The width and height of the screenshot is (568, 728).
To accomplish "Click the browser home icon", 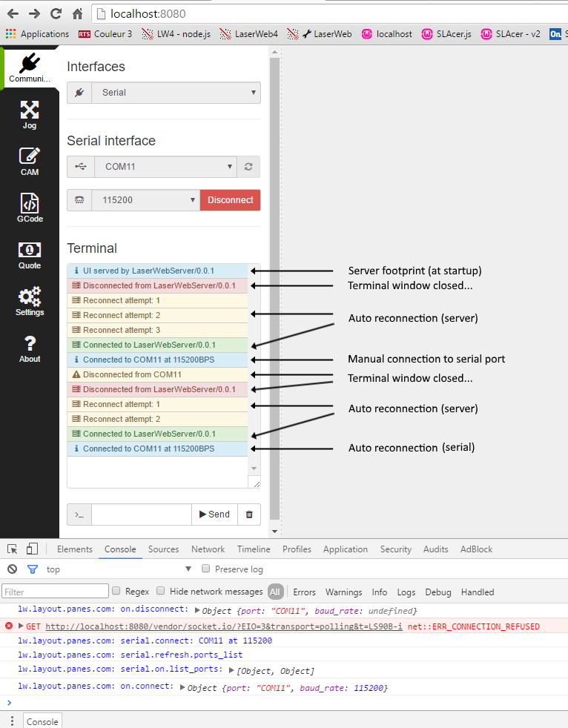I will 78,14.
